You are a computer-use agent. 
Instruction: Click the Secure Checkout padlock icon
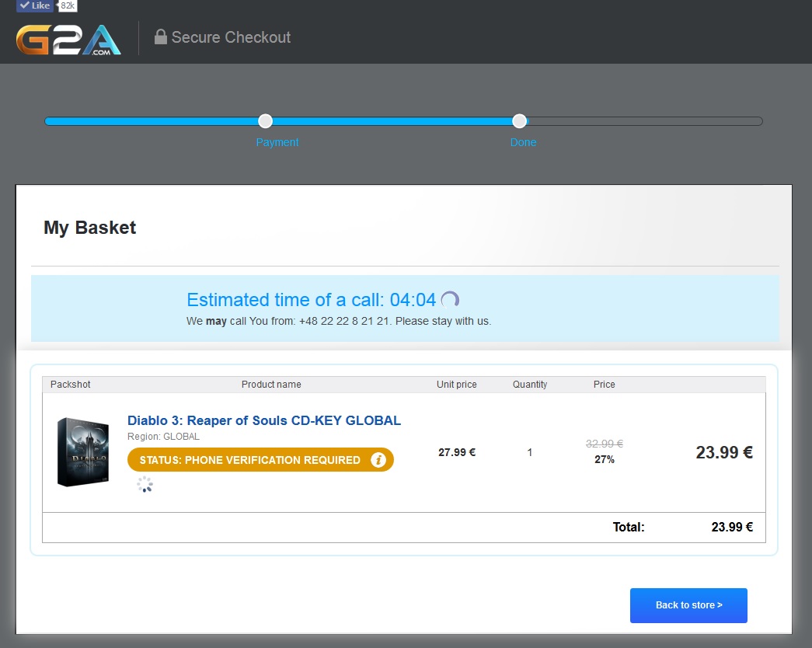pyautogui.click(x=161, y=37)
